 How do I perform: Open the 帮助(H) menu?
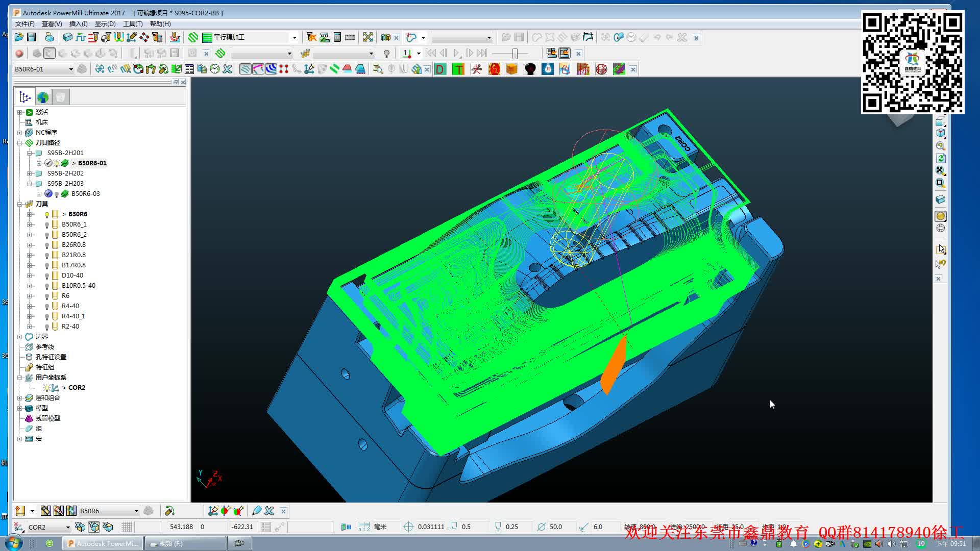point(160,24)
